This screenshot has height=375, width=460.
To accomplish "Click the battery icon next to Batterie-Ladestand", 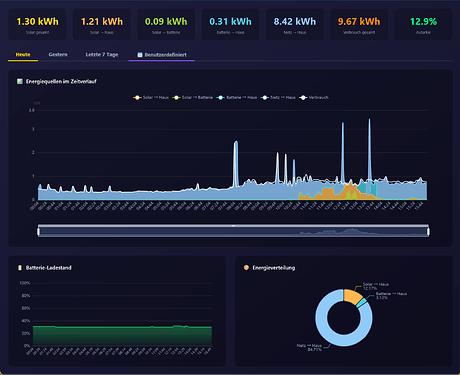I will click(20, 268).
